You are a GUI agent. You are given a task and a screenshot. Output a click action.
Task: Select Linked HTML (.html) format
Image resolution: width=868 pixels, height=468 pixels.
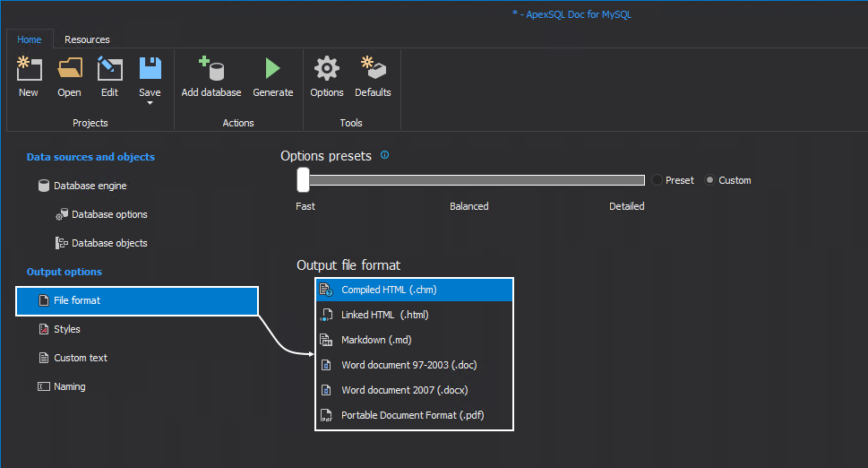[414, 315]
